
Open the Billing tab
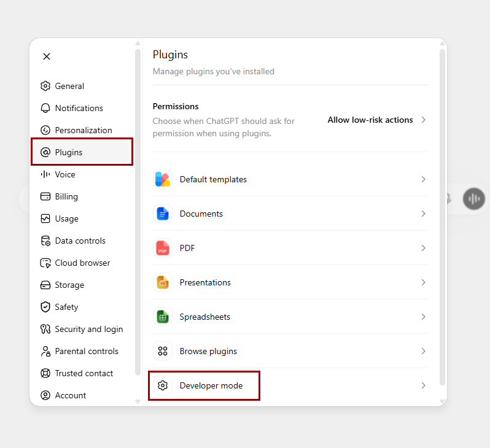pos(82,196)
